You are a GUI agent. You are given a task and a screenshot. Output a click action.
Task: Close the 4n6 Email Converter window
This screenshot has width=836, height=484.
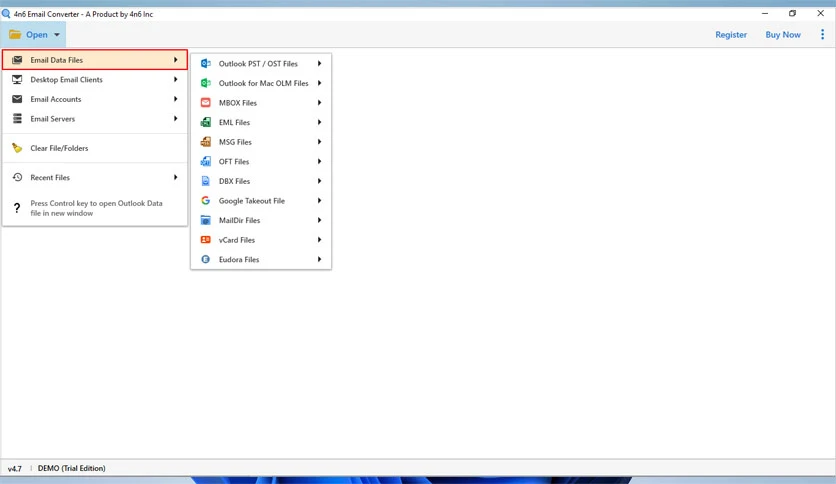821,13
